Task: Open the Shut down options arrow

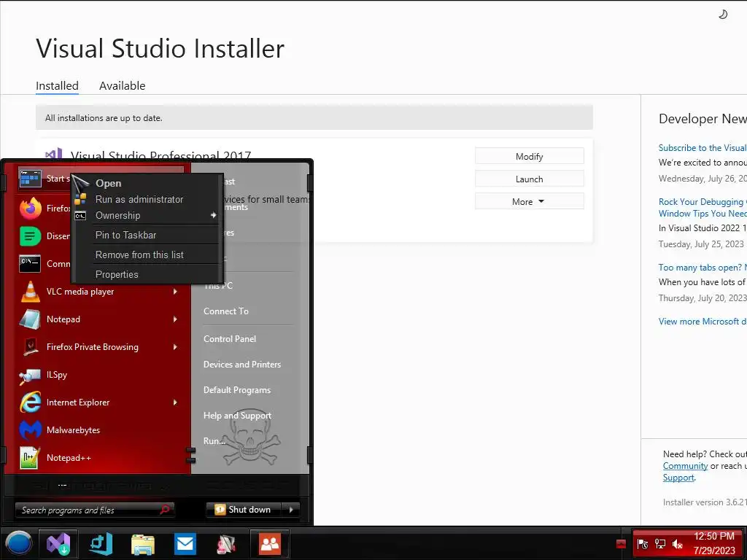Action: pos(291,510)
